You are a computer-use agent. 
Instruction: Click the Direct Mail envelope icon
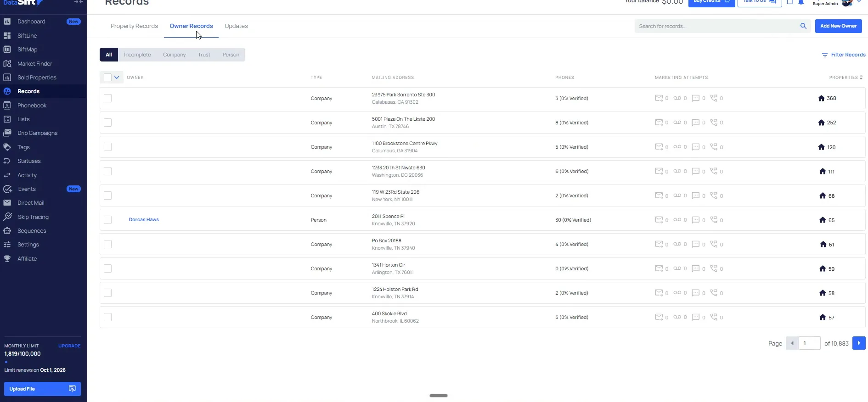click(7, 203)
